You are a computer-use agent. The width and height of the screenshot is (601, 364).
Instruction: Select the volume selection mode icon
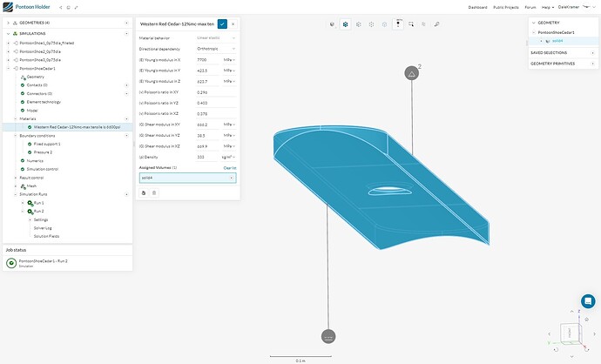click(x=345, y=24)
